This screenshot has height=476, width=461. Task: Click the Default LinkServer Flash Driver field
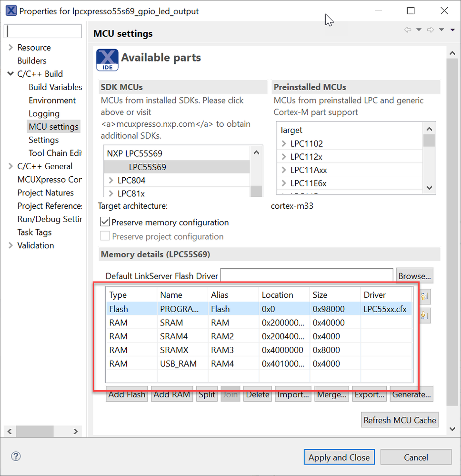[x=307, y=276]
